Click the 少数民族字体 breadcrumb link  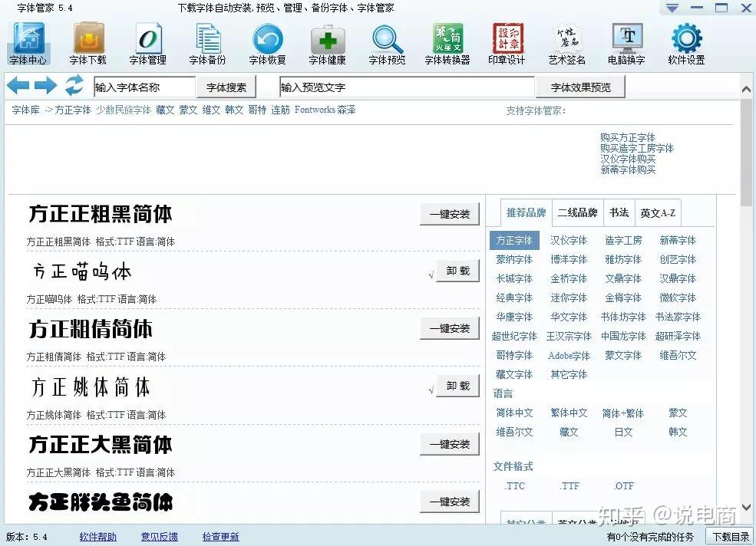(124, 110)
